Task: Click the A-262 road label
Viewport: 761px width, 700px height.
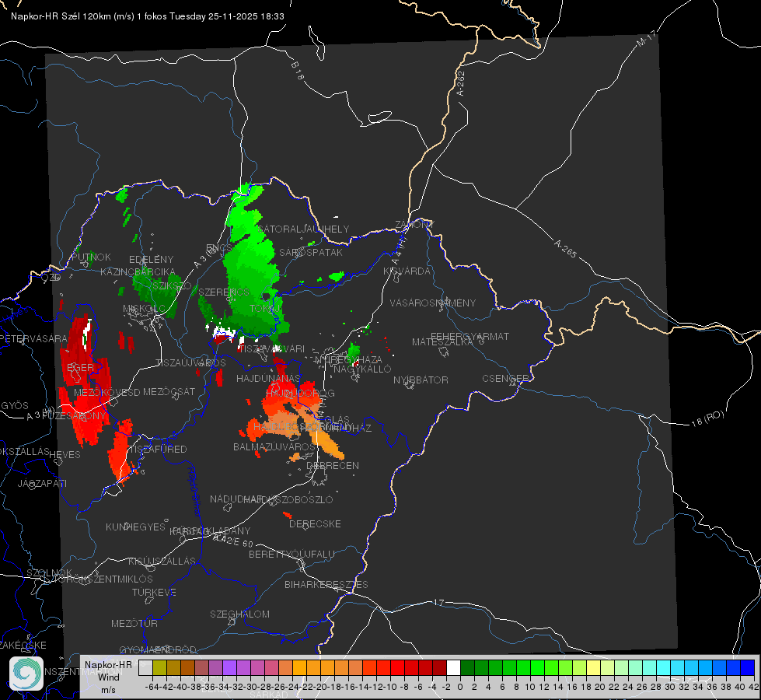Action: pyautogui.click(x=461, y=83)
